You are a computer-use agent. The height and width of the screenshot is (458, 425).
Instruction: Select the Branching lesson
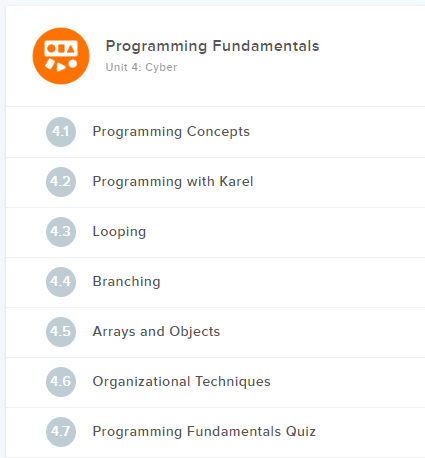click(x=127, y=282)
